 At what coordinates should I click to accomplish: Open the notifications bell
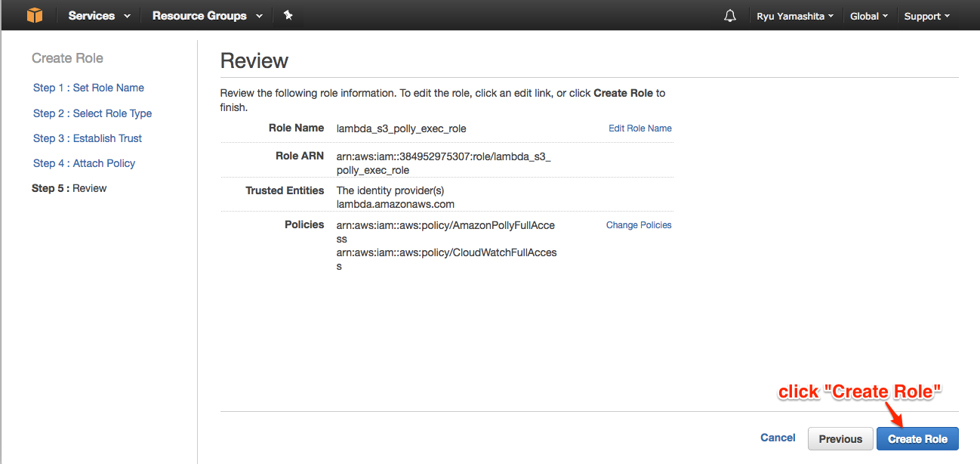pyautogui.click(x=729, y=16)
